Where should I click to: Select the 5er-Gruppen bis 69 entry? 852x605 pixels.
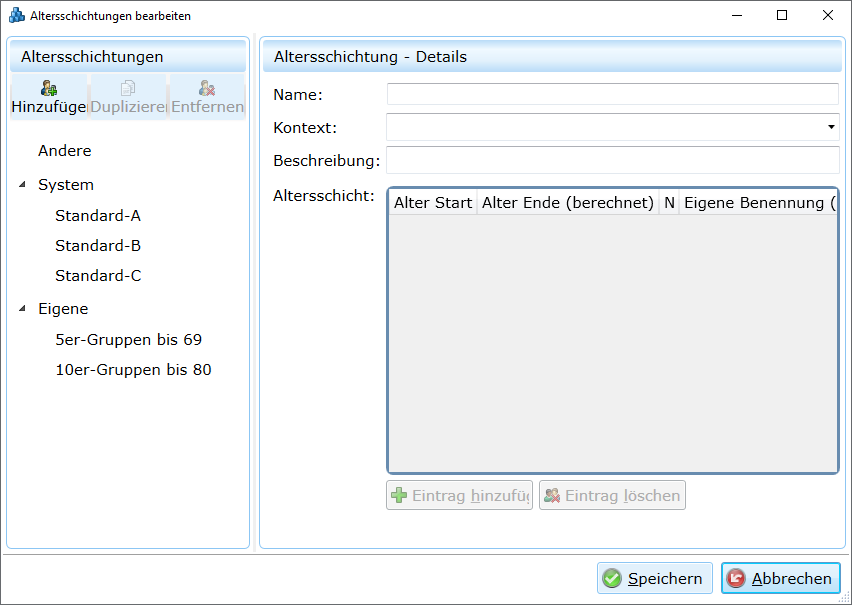click(x=128, y=340)
